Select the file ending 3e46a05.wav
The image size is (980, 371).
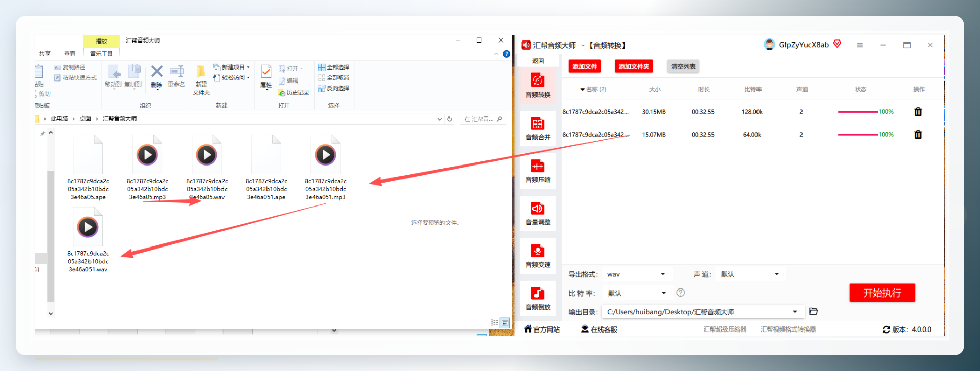point(207,168)
